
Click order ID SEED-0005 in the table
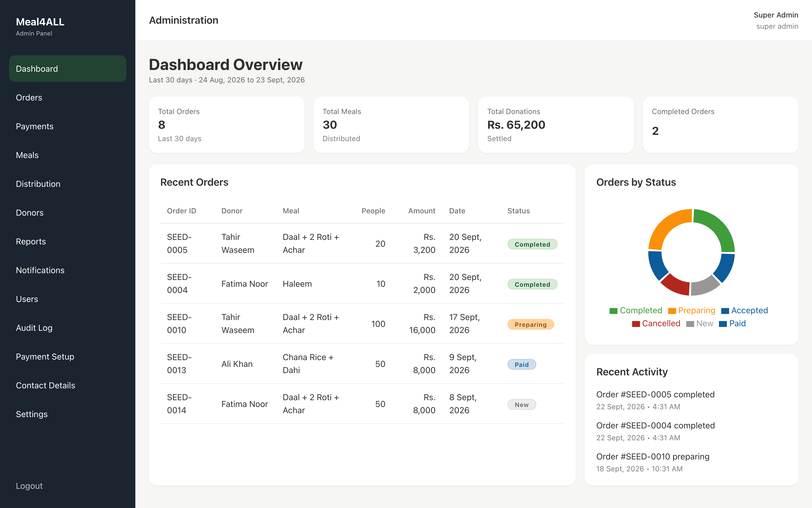click(x=179, y=244)
